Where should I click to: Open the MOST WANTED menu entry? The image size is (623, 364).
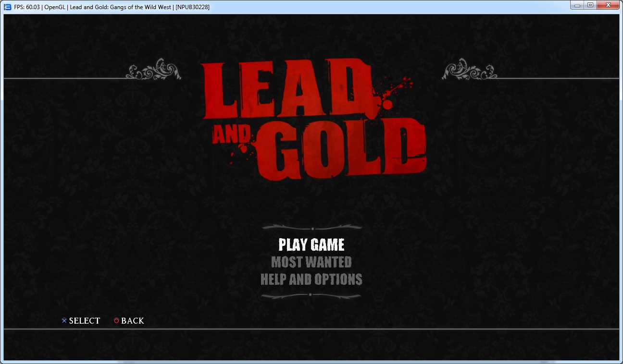(x=311, y=262)
